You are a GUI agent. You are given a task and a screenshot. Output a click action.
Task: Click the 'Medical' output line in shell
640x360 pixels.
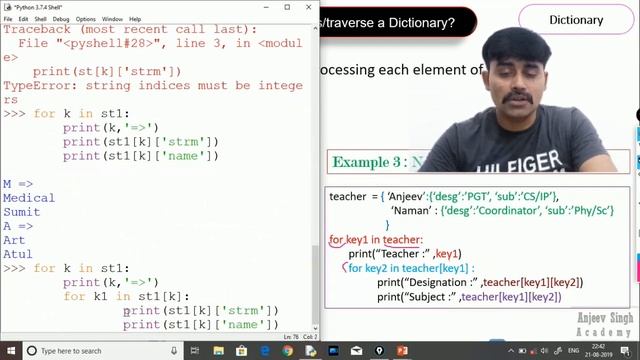(29, 198)
